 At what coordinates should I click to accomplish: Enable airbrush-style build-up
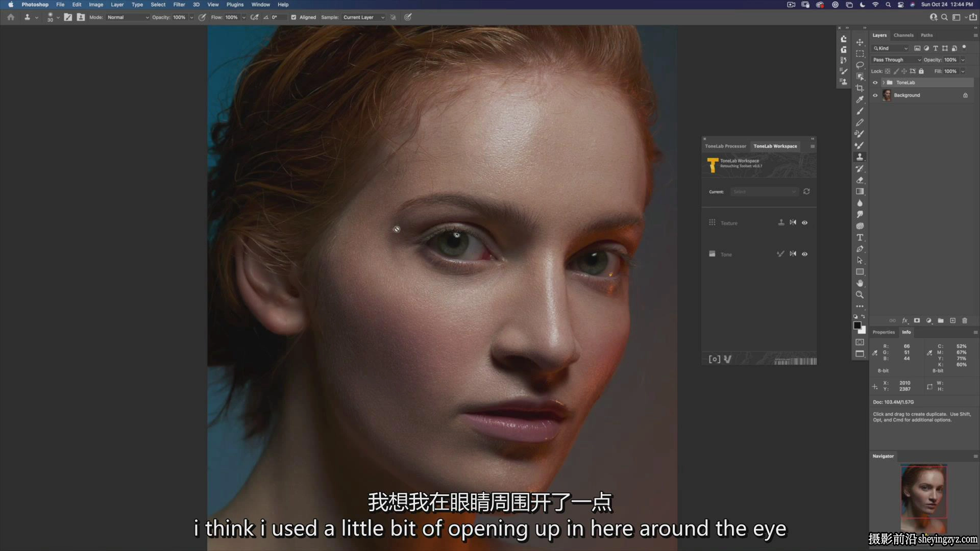point(254,17)
